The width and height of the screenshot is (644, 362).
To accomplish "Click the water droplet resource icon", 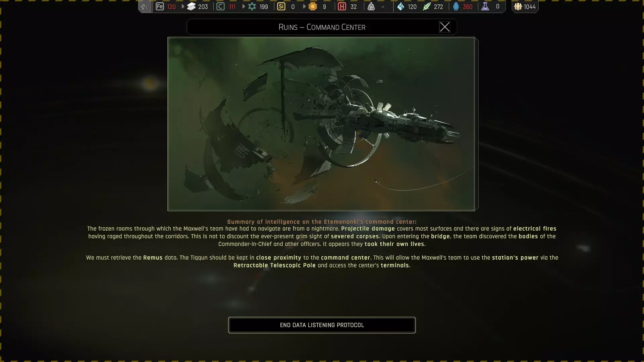I will (x=400, y=7).
